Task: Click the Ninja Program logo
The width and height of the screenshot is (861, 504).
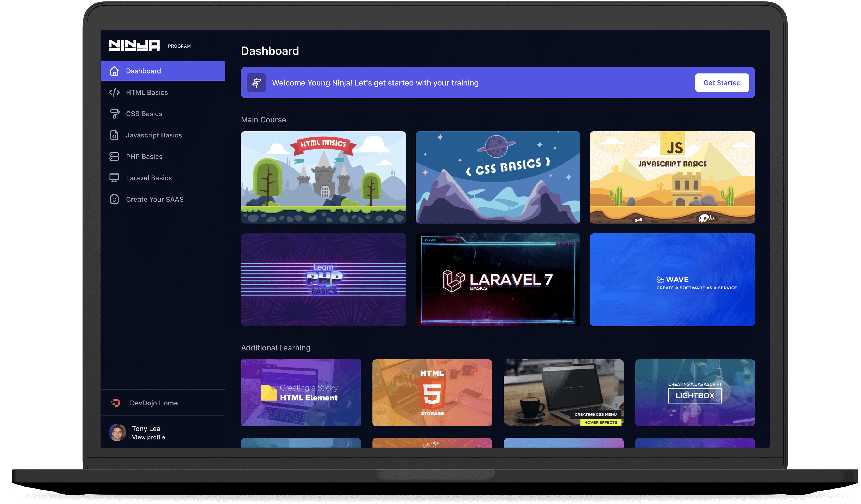Action: 134,45
